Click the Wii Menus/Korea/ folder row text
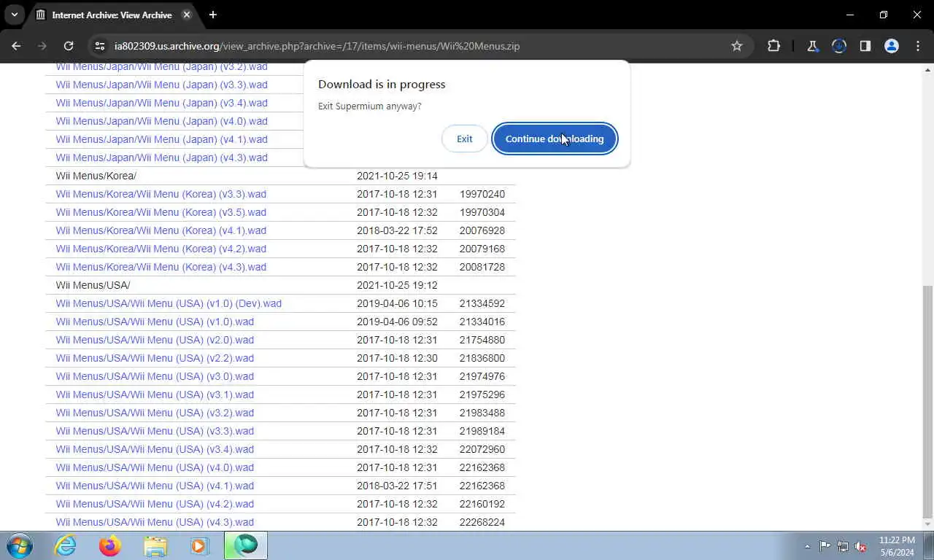This screenshot has height=560, width=934. [x=96, y=176]
